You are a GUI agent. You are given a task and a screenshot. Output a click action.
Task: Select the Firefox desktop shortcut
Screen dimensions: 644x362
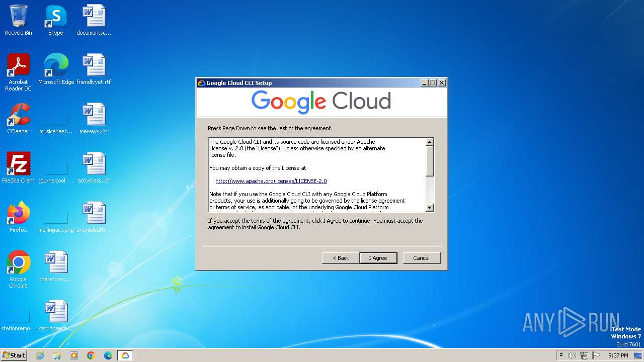18,217
